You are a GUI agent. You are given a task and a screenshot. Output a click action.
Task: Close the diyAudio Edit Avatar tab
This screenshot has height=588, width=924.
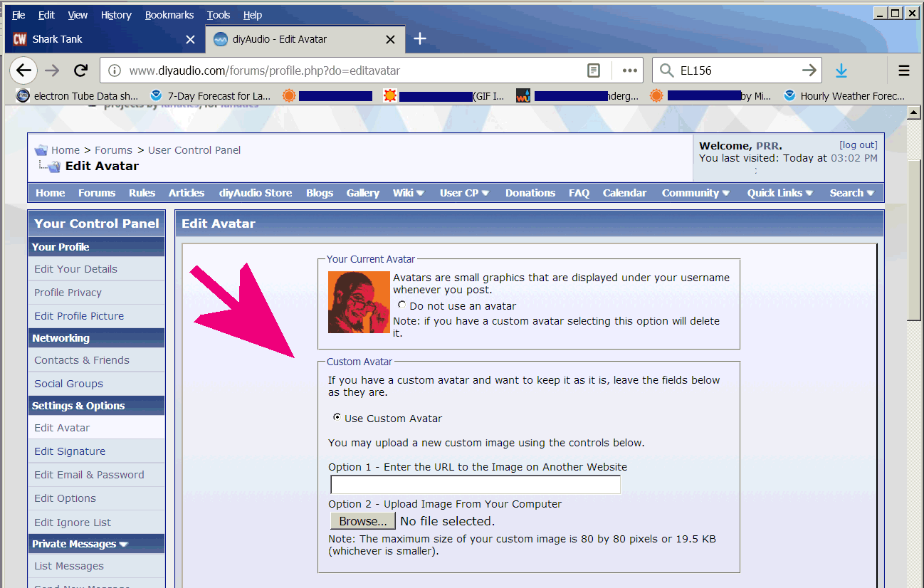point(390,39)
